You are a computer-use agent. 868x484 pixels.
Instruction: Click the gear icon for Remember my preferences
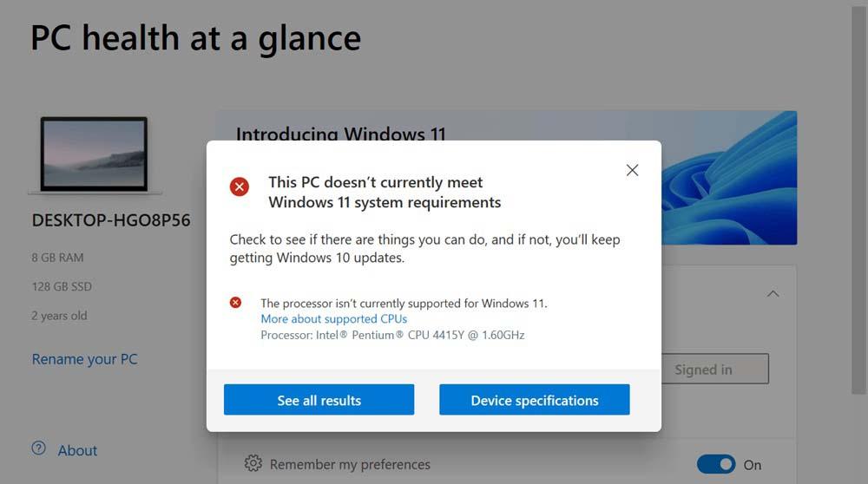pyautogui.click(x=253, y=463)
